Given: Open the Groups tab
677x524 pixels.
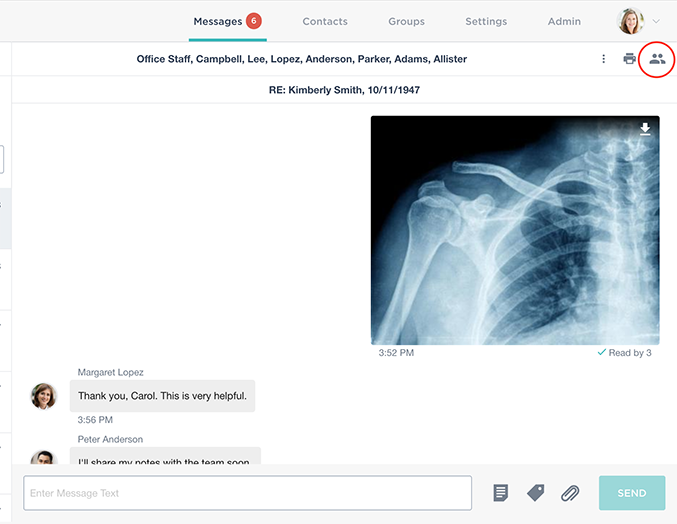Looking at the screenshot, I should [406, 22].
